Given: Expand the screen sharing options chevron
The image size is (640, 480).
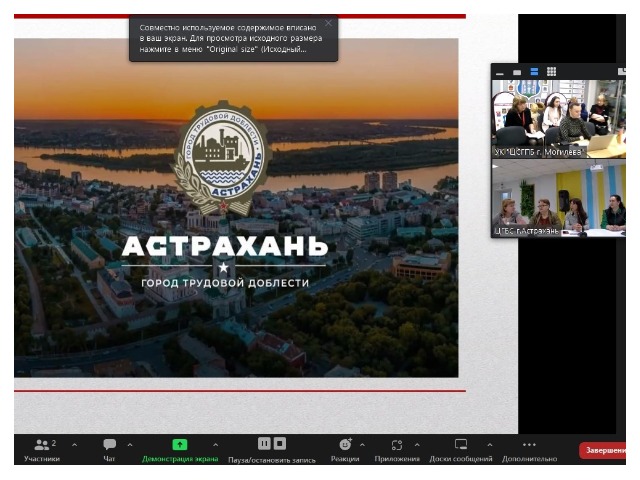Looking at the screenshot, I should tap(216, 445).
